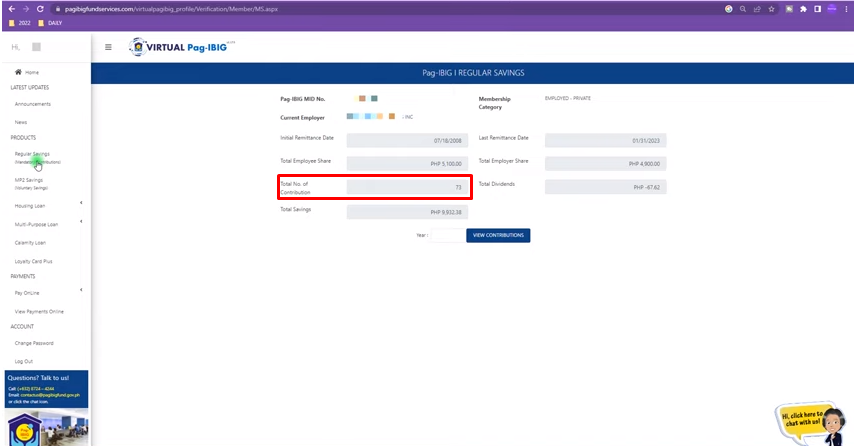Open the 2022 bookmarks folder
This screenshot has height=446, width=854.
coord(20,23)
